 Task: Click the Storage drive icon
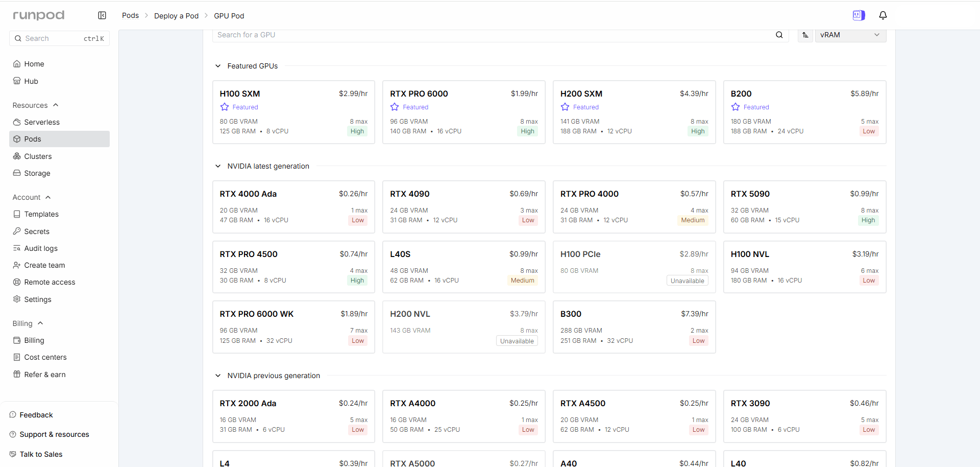click(17, 173)
